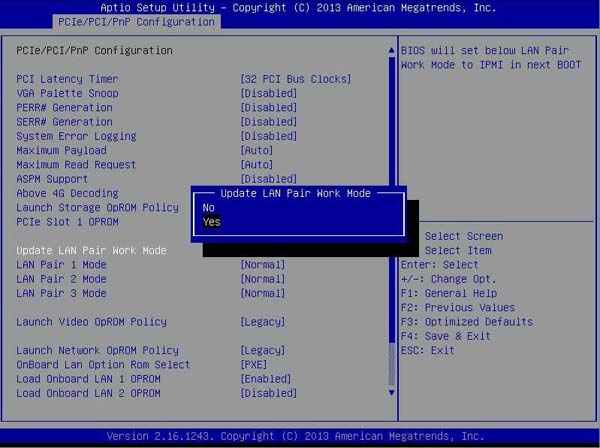Open Maximum Read Request Auto value
The image size is (600, 448).
(256, 165)
